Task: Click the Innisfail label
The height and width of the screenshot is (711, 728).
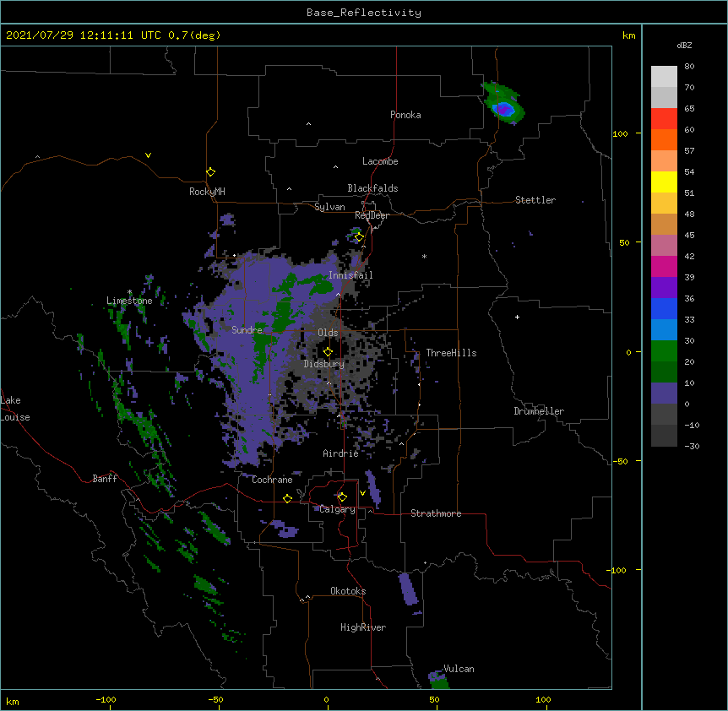Action: click(x=350, y=275)
